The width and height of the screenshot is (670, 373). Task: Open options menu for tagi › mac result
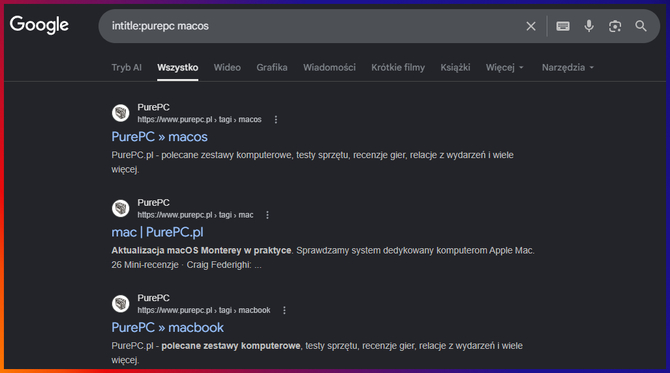(267, 215)
